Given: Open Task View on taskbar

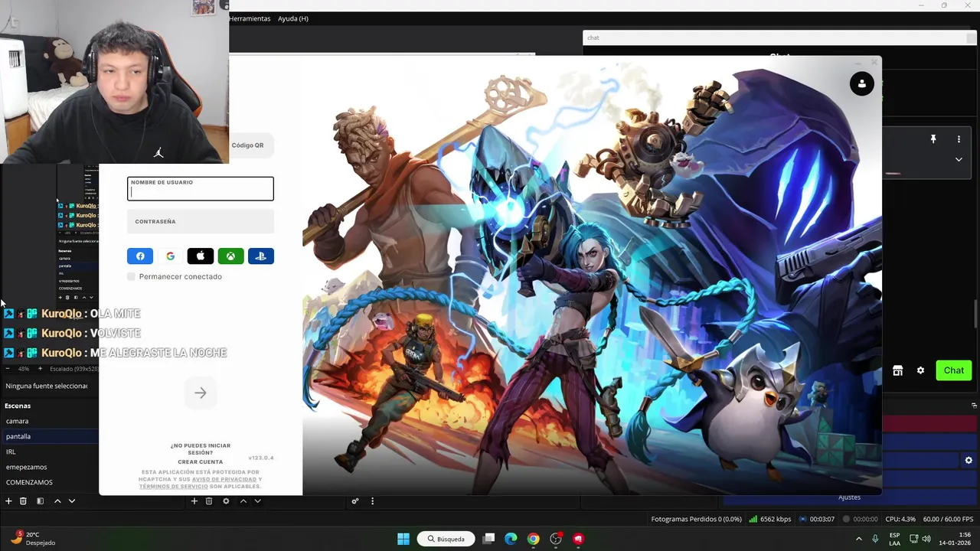Looking at the screenshot, I should 488,539.
